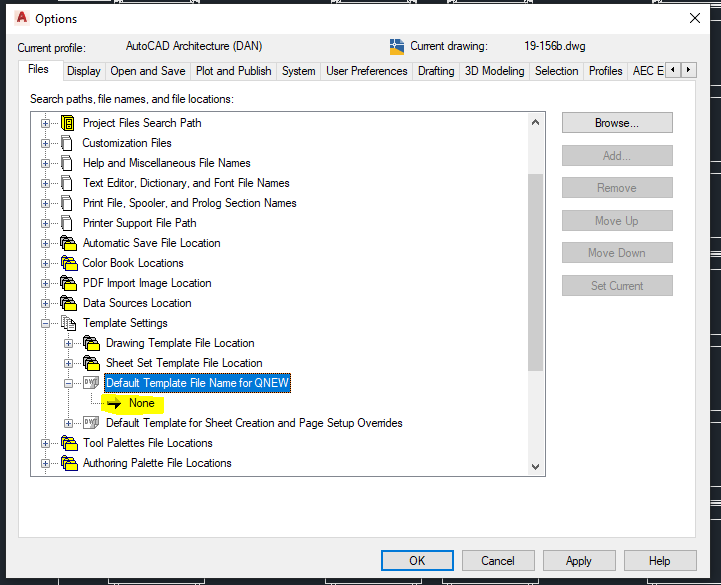
Task: Click the Authoring Palette File Locations folder icon
Action: click(69, 463)
